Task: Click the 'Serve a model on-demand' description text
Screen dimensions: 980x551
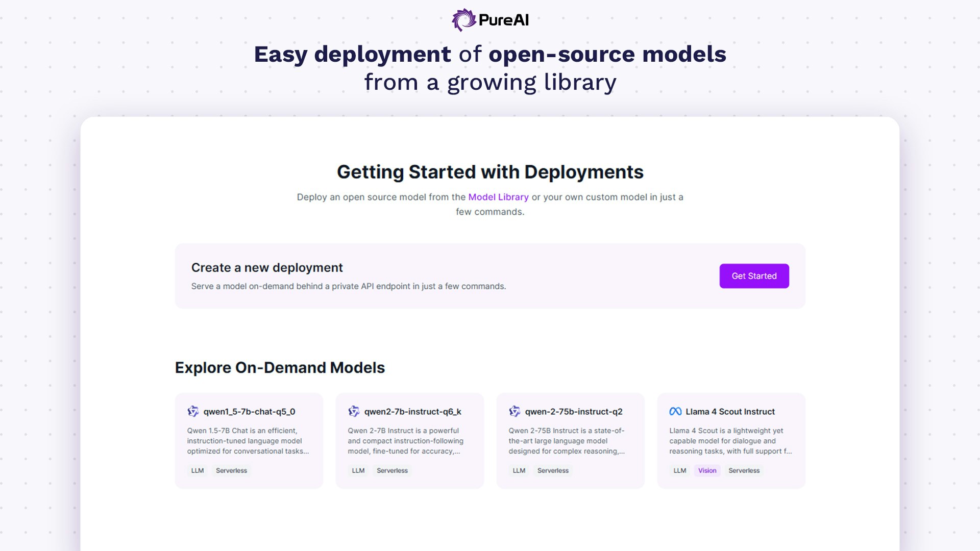Action: tap(349, 286)
